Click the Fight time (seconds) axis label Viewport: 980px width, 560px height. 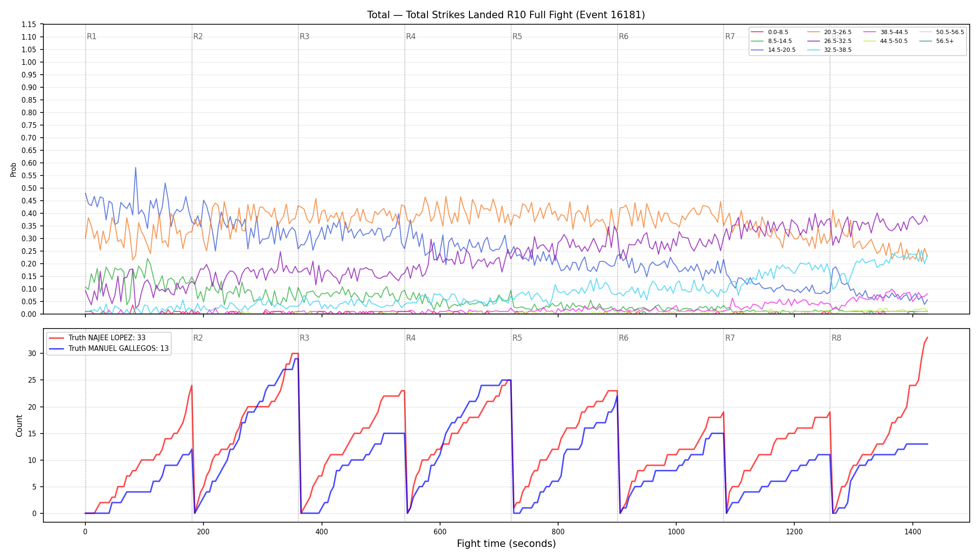point(506,544)
